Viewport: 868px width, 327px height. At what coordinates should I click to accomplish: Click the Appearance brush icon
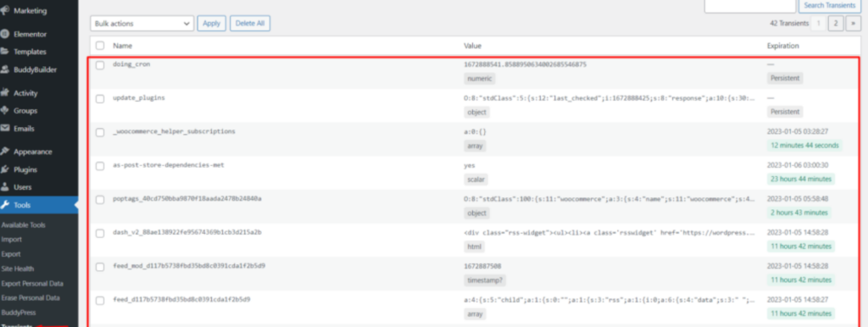coord(5,152)
